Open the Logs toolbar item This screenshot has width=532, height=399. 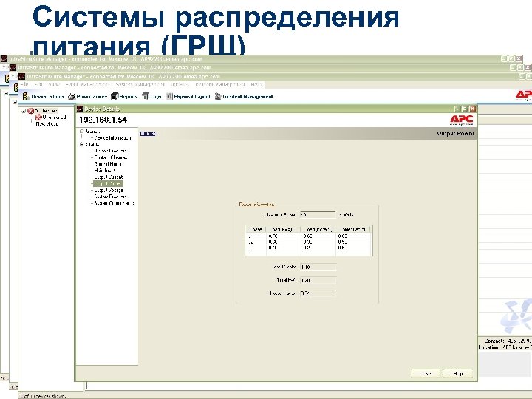[151, 97]
